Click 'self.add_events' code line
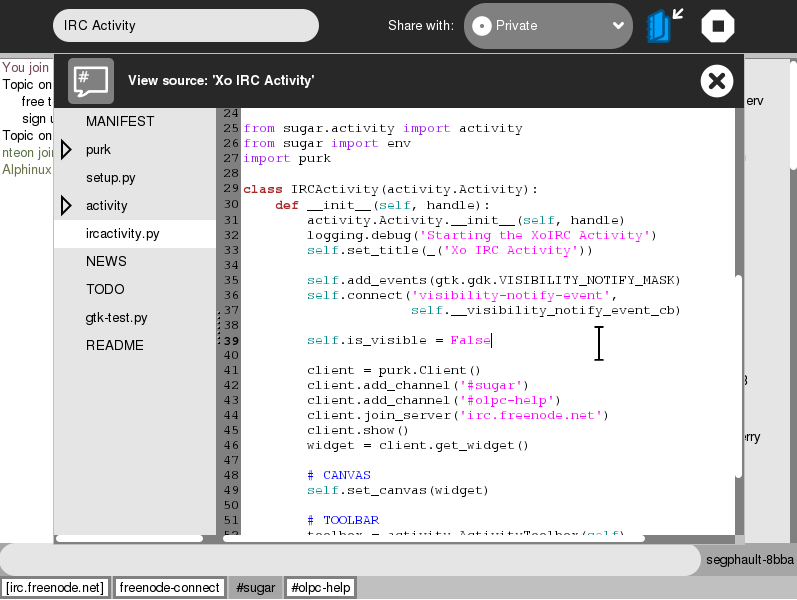 [x=493, y=280]
